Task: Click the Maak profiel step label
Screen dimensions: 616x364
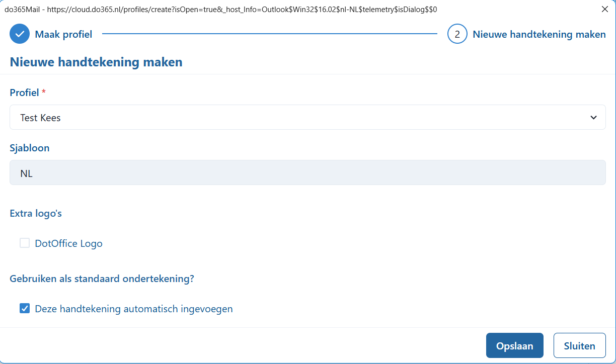Action: tap(63, 34)
